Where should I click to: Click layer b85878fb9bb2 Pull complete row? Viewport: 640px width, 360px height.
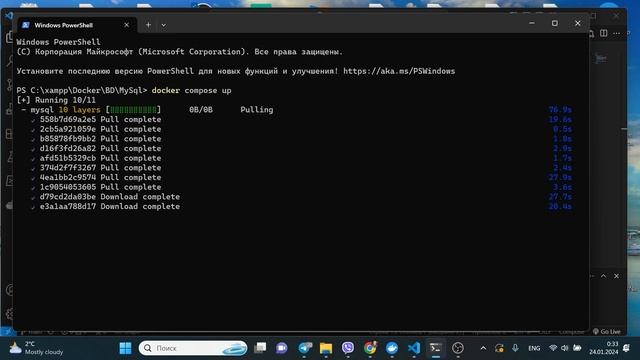(96, 139)
